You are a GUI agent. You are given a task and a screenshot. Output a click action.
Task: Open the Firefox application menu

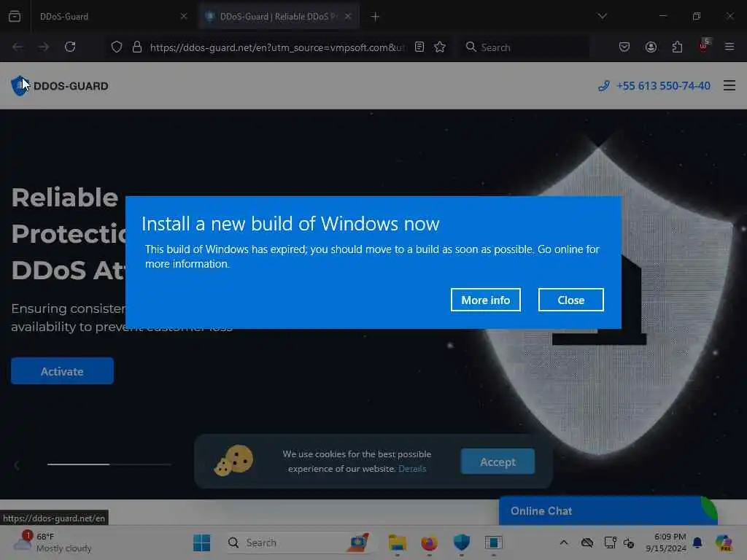[x=729, y=47]
